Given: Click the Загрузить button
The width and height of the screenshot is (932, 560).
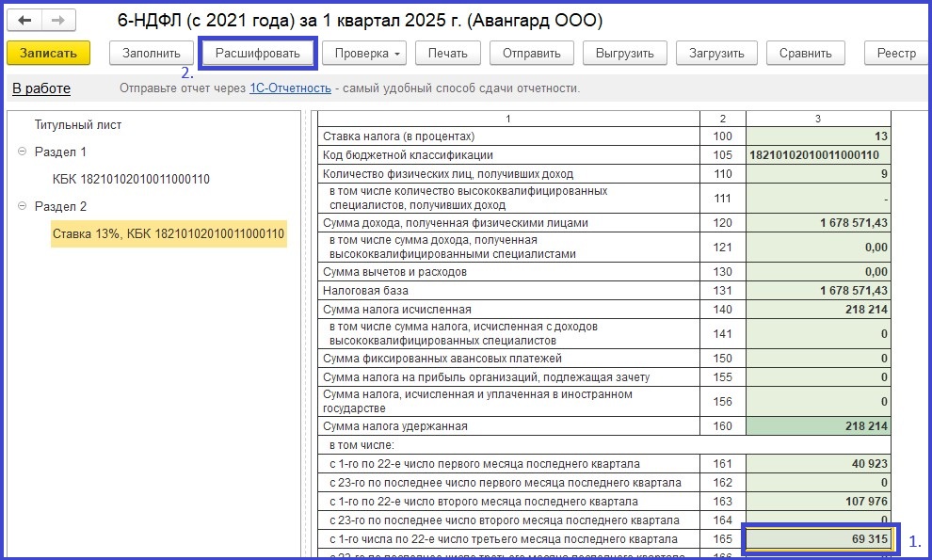Looking at the screenshot, I should [715, 53].
